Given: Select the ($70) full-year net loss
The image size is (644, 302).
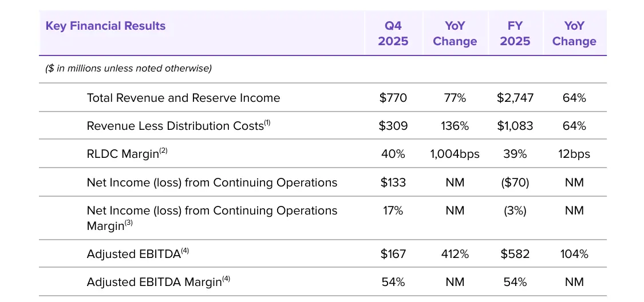Looking at the screenshot, I should 515,182.
